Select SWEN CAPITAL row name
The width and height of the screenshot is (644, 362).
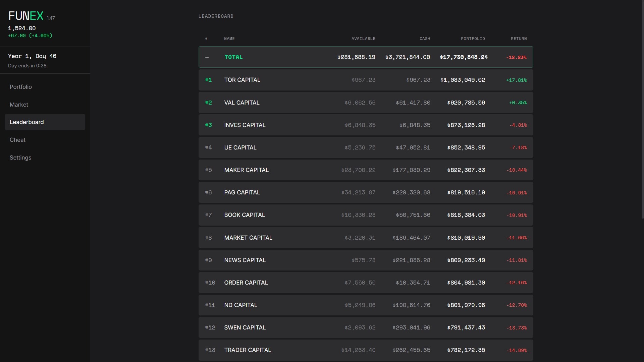[245, 327]
